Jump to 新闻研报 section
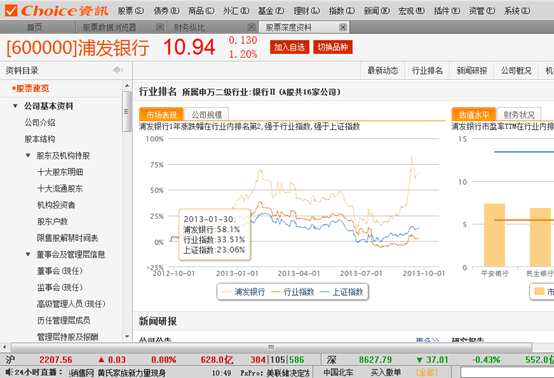The width and height of the screenshot is (554, 378). (472, 71)
